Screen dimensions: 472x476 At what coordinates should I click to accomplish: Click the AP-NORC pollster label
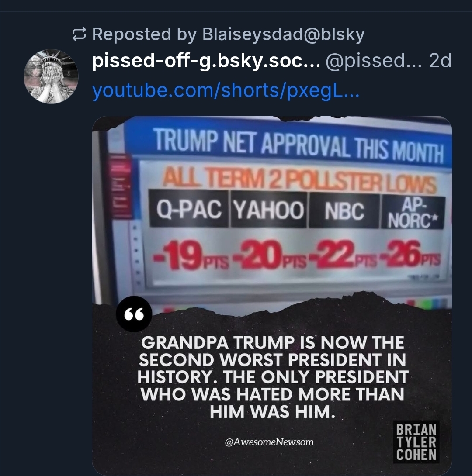click(x=413, y=213)
